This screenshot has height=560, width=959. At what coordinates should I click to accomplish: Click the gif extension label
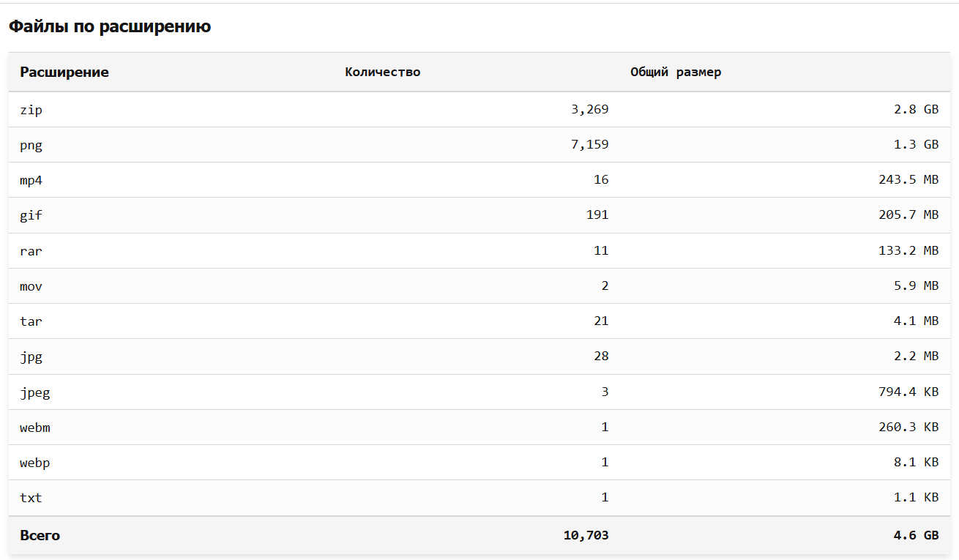[x=31, y=215]
